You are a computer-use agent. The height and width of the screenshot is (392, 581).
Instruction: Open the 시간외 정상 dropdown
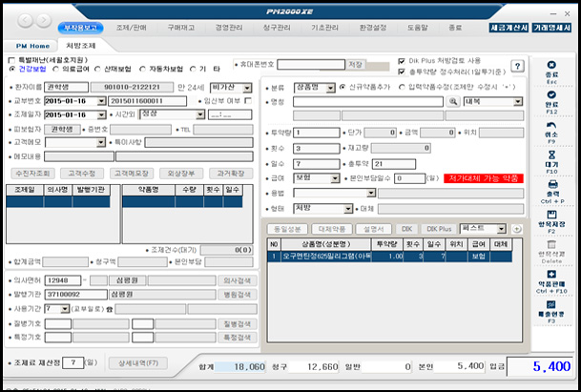click(x=200, y=114)
